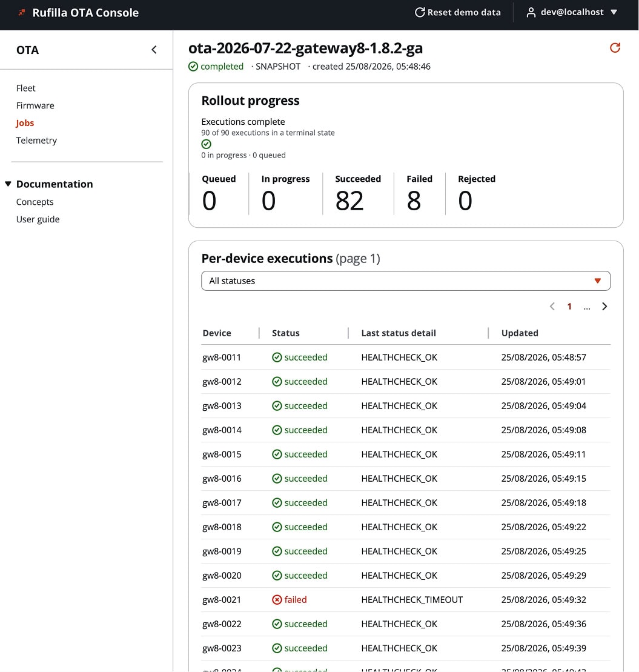Click HEALTHCHECK_TIMEOUT status detail

(412, 599)
